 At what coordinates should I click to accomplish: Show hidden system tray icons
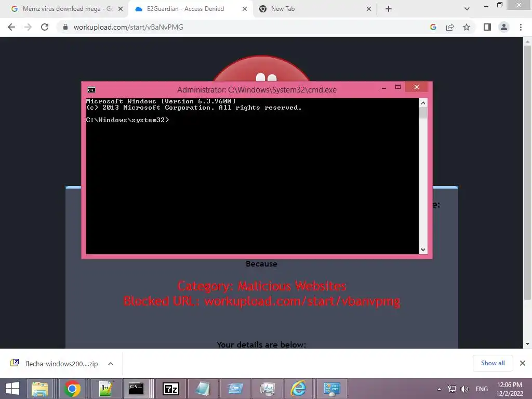point(439,389)
